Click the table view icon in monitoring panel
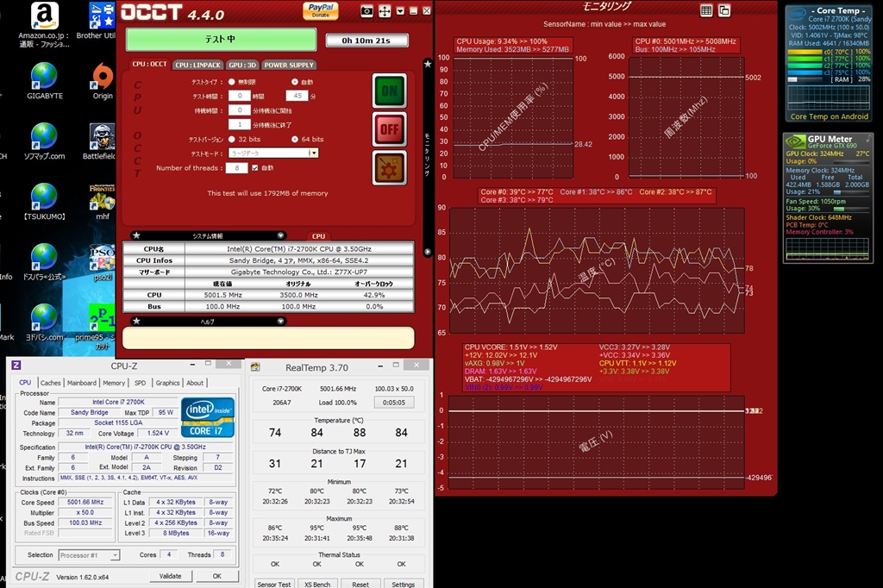 (706, 10)
